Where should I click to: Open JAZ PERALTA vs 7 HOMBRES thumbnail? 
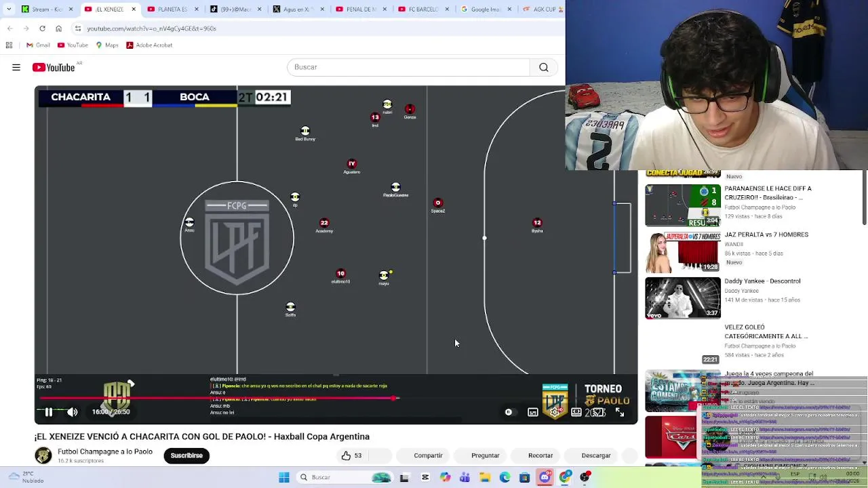point(683,251)
